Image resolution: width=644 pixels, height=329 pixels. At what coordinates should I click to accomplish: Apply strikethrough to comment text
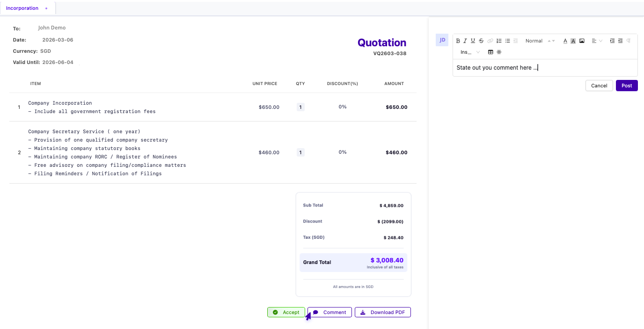pos(481,41)
